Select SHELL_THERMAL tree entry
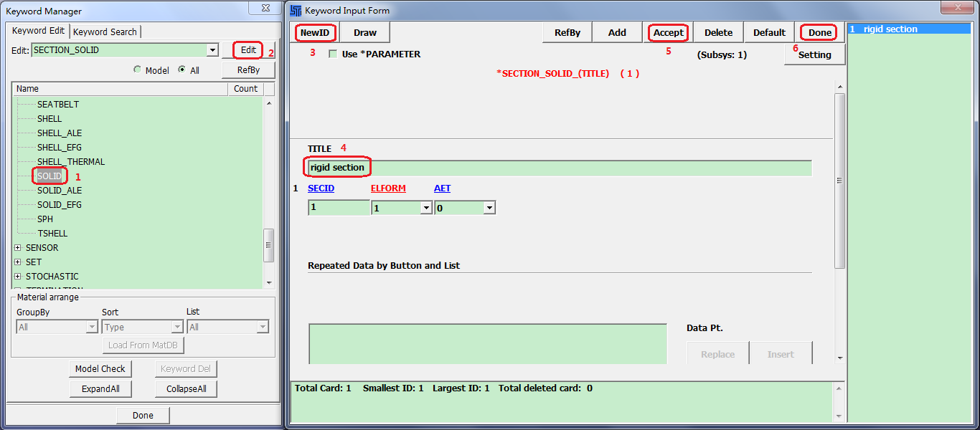Viewport: 980px width, 430px height. 71,162
